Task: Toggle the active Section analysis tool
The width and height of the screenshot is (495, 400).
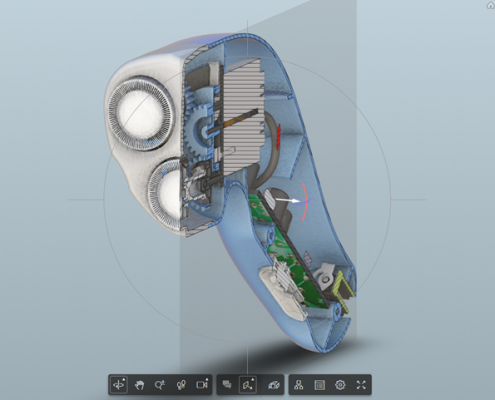Action: 248,385
